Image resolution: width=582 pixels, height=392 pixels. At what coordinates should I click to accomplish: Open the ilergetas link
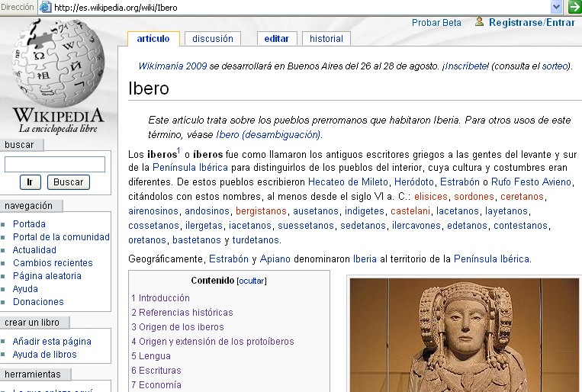click(204, 225)
